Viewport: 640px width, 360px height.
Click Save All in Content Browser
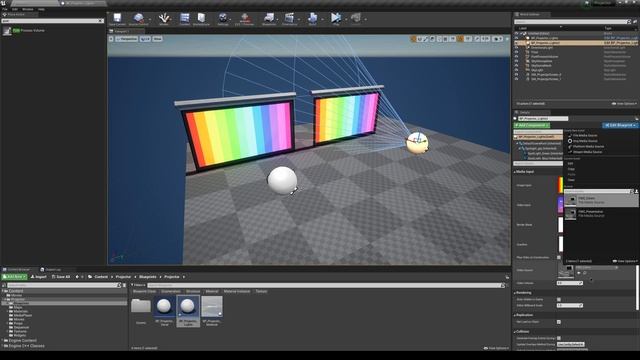(61, 277)
